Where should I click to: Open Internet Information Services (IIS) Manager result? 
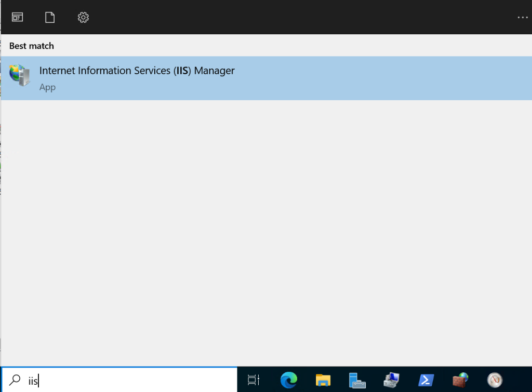click(137, 71)
